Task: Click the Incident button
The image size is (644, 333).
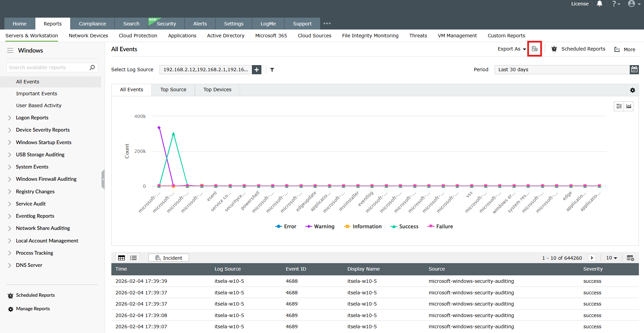Action: pos(169,258)
